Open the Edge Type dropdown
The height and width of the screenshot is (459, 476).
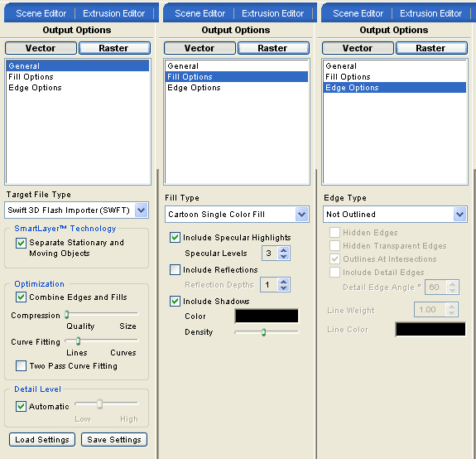click(459, 214)
